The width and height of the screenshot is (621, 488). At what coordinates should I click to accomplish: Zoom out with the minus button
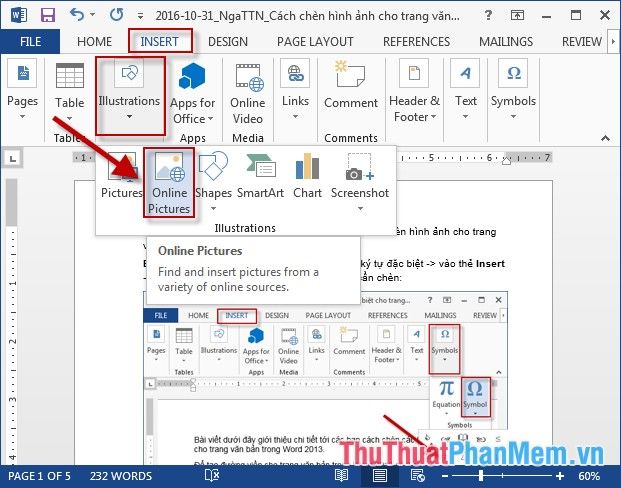click(445, 476)
